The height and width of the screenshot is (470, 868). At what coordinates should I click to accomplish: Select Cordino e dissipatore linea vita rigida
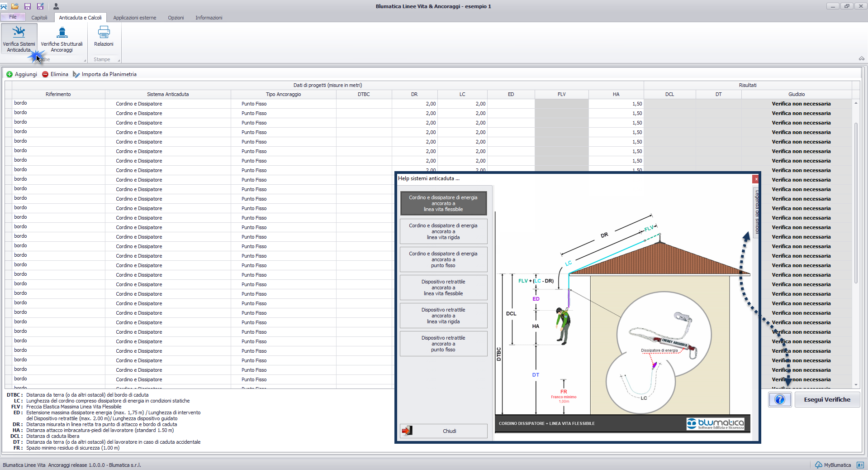(x=443, y=231)
